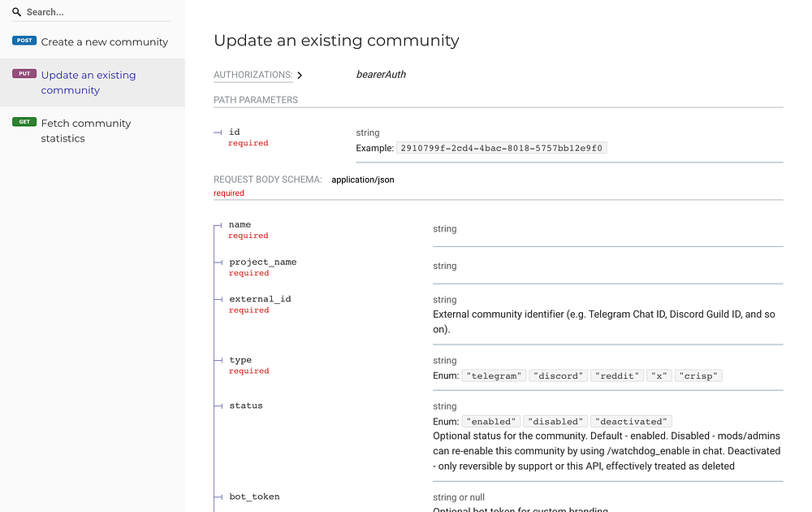Click the "discord" enum value
This screenshot has width=812, height=512.
(x=559, y=376)
